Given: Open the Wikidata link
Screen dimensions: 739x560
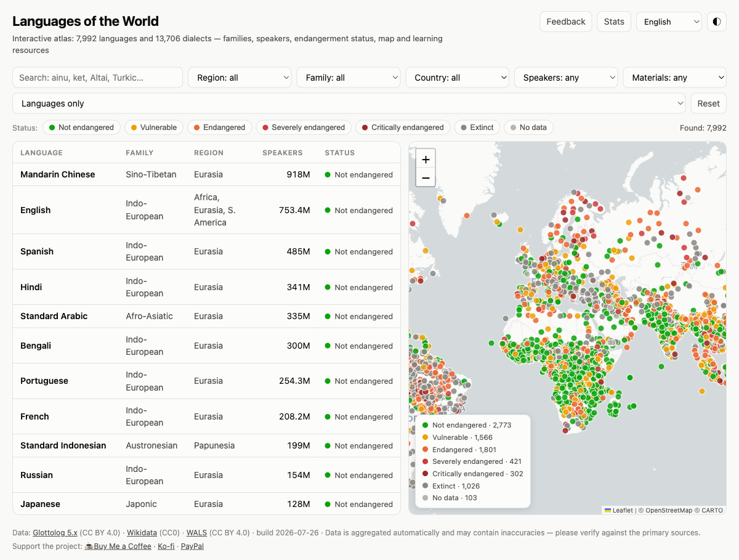Looking at the screenshot, I should tap(142, 533).
